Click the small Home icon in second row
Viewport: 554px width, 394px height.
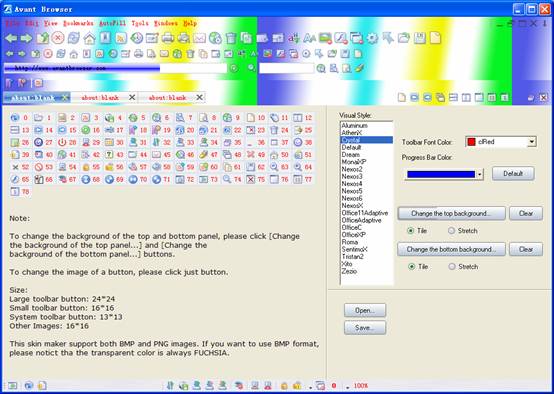(73, 54)
